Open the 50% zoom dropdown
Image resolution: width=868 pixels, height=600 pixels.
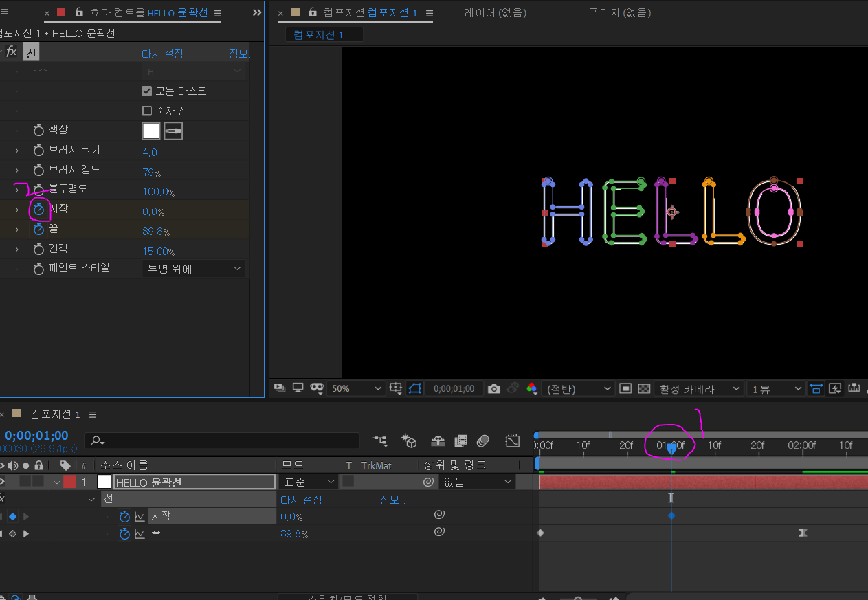click(x=355, y=388)
